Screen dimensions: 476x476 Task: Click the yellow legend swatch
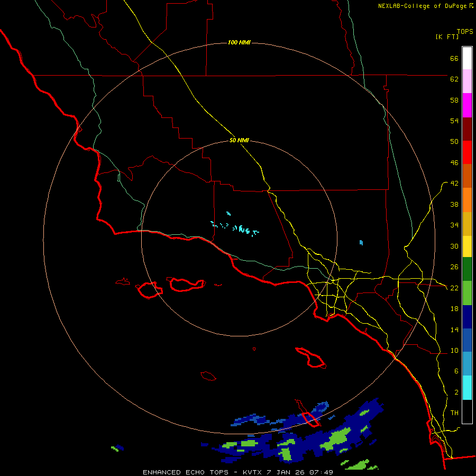pyautogui.click(x=467, y=246)
